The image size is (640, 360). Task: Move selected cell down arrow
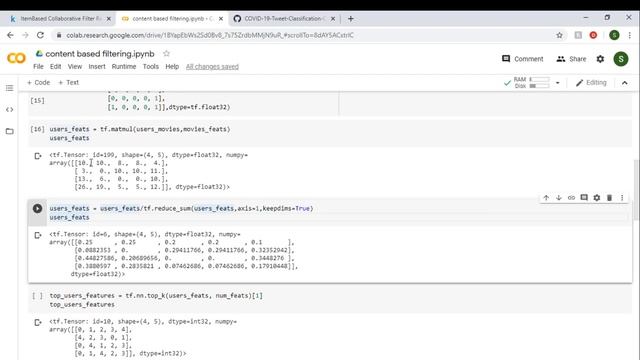pyautogui.click(x=559, y=198)
